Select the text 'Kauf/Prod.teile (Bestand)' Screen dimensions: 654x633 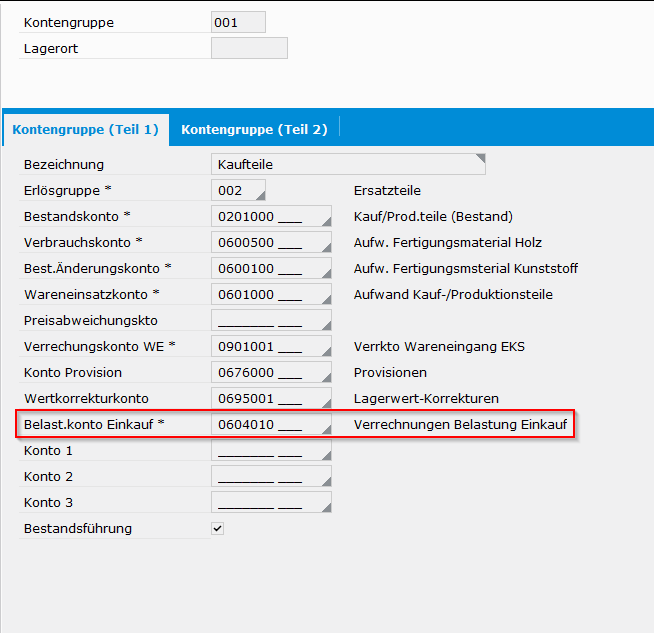click(x=433, y=216)
